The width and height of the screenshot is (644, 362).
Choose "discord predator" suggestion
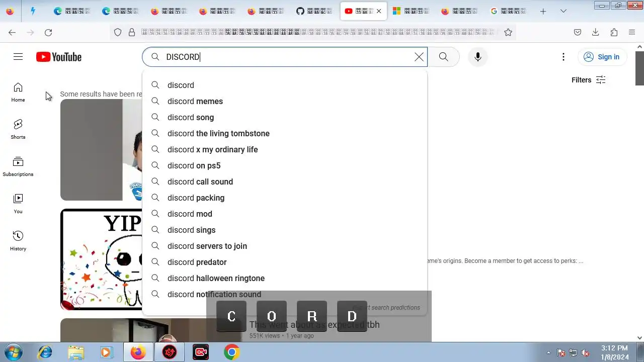(x=285, y=262)
